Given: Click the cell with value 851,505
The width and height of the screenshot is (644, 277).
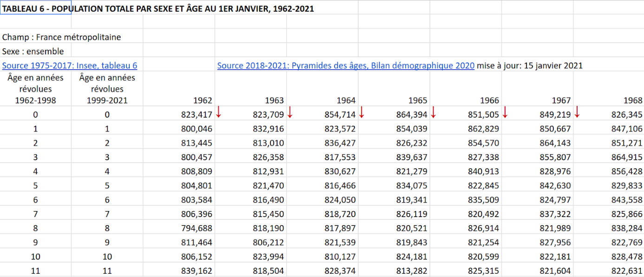Looking at the screenshot, I should [466, 114].
